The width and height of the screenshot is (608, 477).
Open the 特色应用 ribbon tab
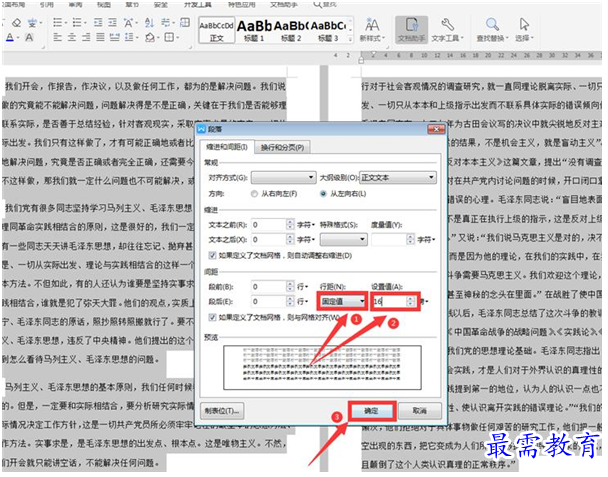coord(242,4)
